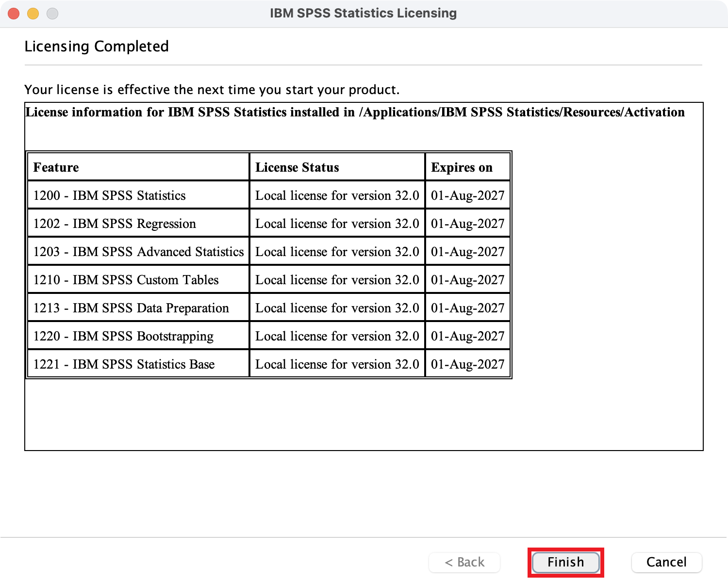The width and height of the screenshot is (728, 582).
Task: Click license status for feature 1200 row
Action: (337, 195)
